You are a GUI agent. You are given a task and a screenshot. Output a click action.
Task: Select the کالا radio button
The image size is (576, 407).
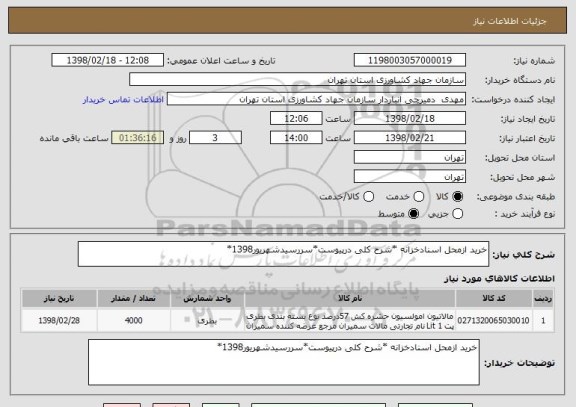(457, 197)
